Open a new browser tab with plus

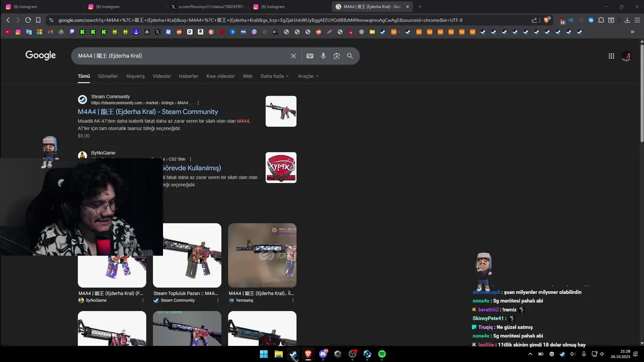(x=420, y=7)
